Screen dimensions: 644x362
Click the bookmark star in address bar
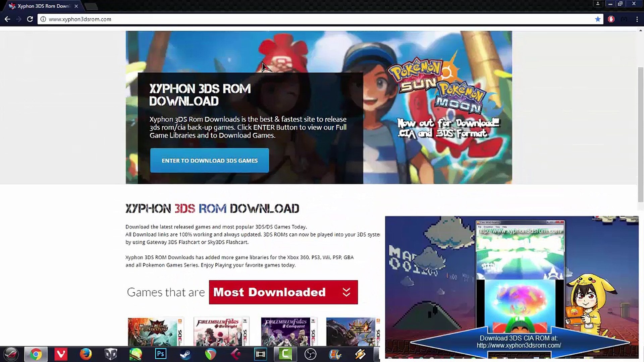tap(597, 19)
